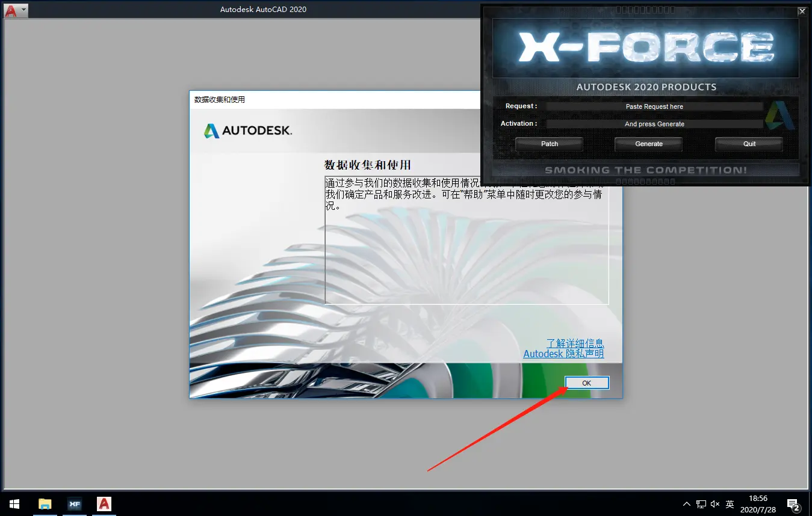
Task: Click the Autodesk logo in the dialog
Action: pyautogui.click(x=247, y=131)
